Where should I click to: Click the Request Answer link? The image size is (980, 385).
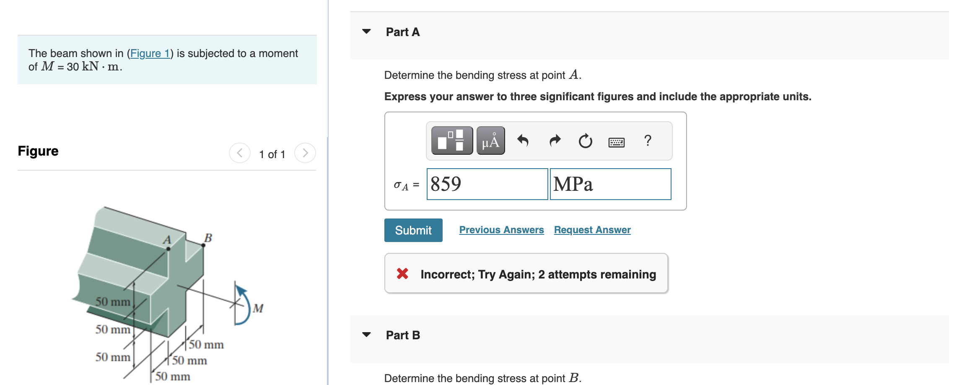pyautogui.click(x=592, y=230)
